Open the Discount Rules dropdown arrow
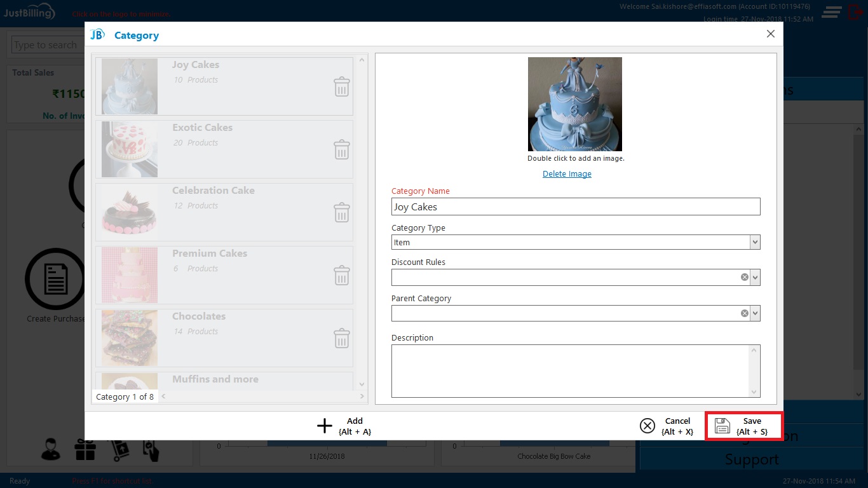Screen dimensions: 868x488 755,278
